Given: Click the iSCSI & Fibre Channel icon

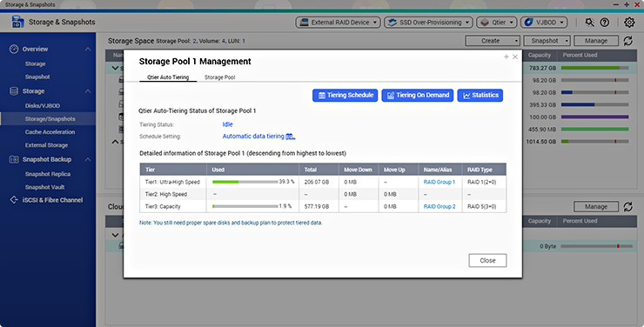Looking at the screenshot, I should [x=14, y=200].
